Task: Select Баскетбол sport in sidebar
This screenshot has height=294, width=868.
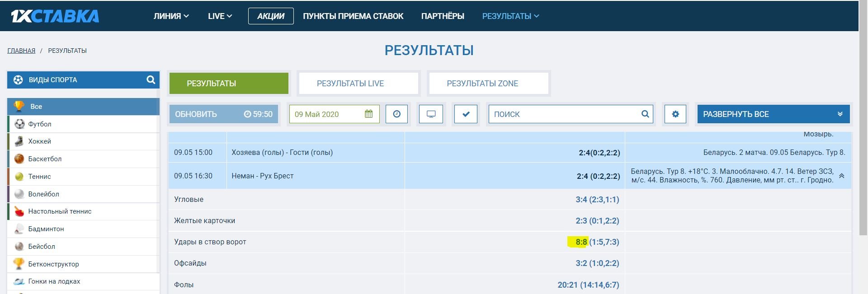Action: coord(44,159)
